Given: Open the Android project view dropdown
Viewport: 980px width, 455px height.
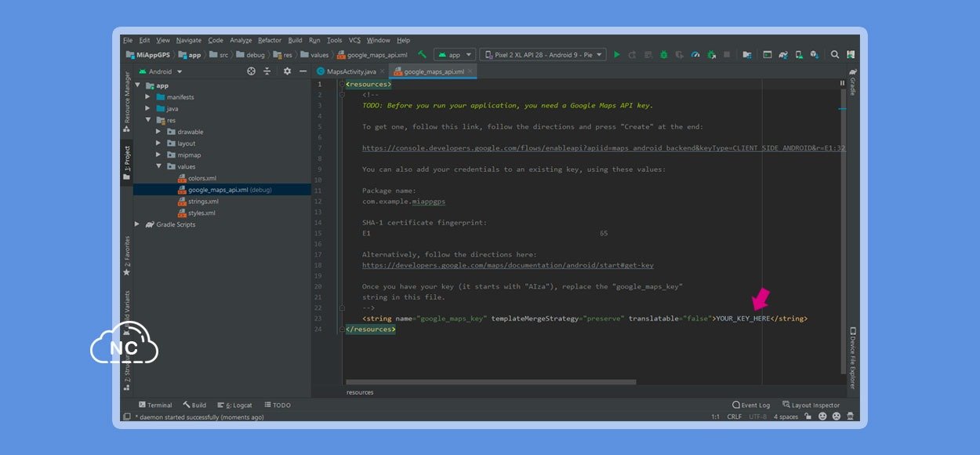Looking at the screenshot, I should [159, 71].
